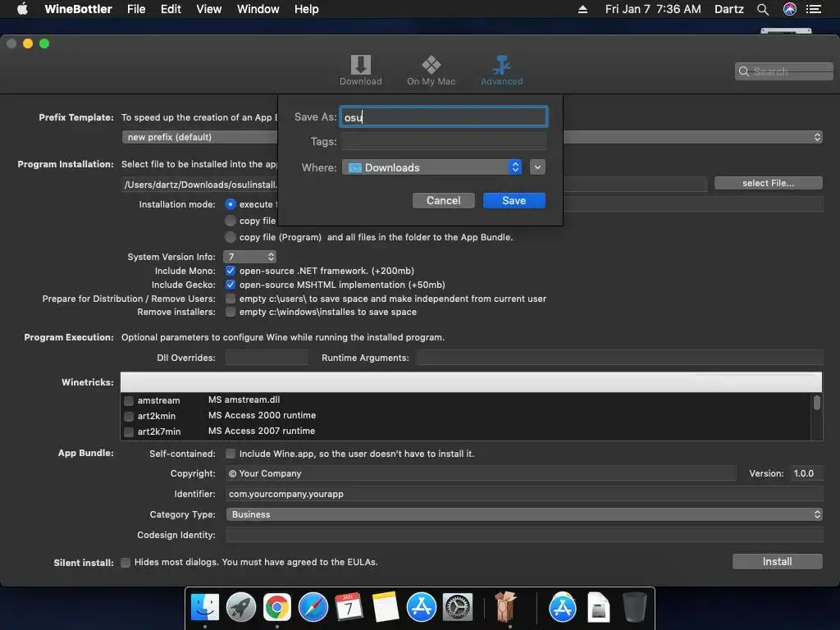Open the App Store in the Dock
Screen dimensions: 840x630
click(421, 607)
